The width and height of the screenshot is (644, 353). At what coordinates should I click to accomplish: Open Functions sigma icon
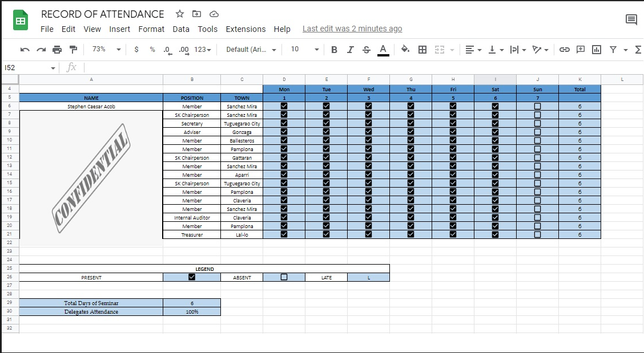pos(638,50)
